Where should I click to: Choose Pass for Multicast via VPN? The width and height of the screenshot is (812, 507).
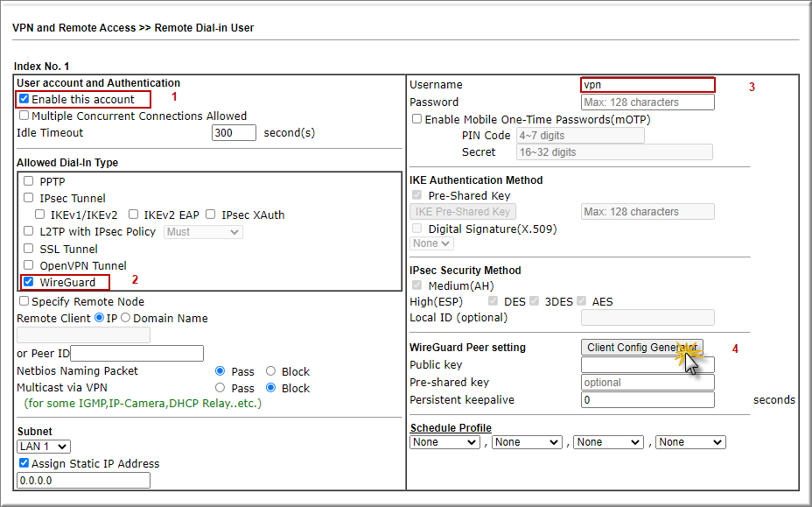pos(220,388)
